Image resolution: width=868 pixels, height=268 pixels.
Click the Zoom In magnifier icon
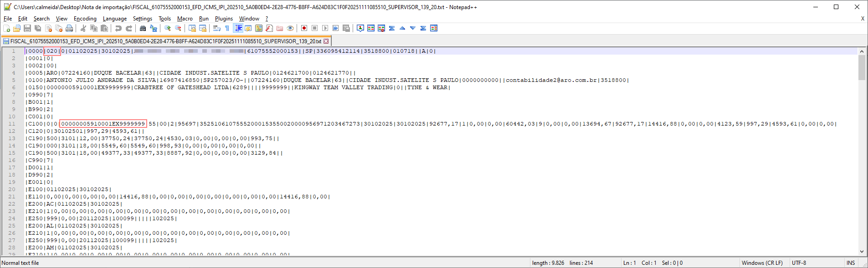tap(168, 28)
